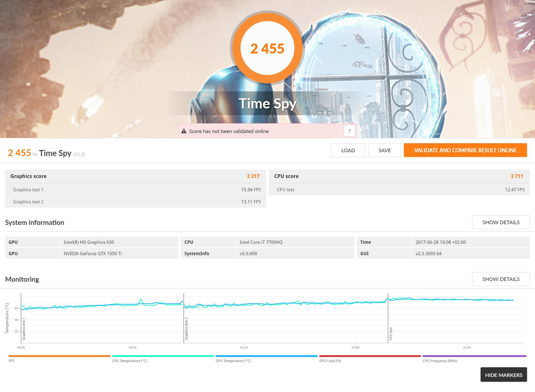
Task: Click the NVIDIA GeForce GTX 1050 Ti field
Action: tap(119, 253)
